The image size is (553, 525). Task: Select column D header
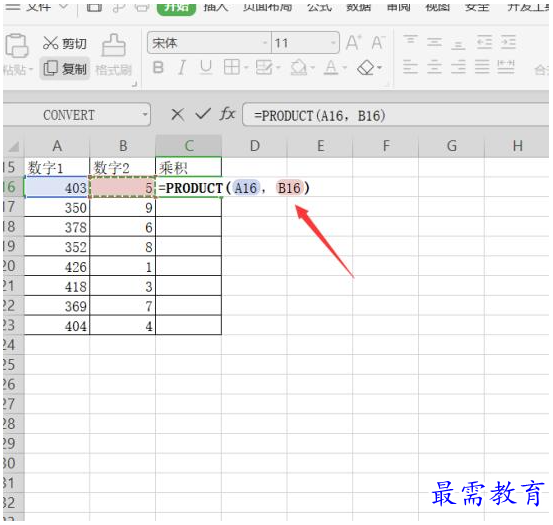[x=254, y=146]
